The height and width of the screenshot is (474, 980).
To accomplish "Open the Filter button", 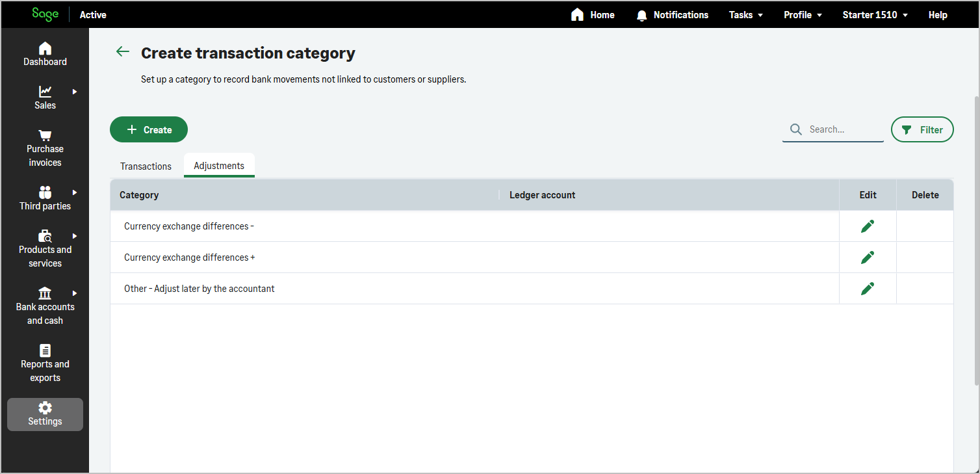I will pos(922,129).
